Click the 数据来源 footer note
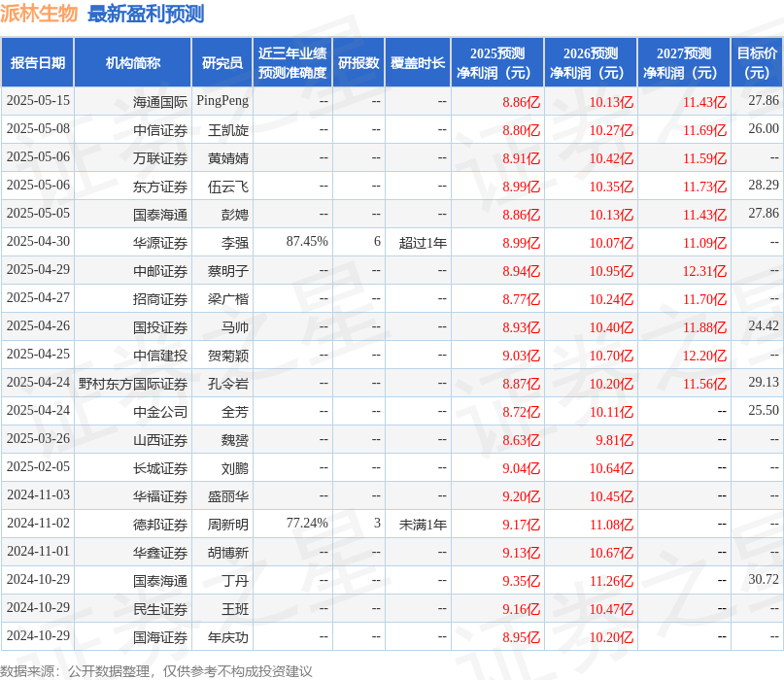 (x=156, y=671)
